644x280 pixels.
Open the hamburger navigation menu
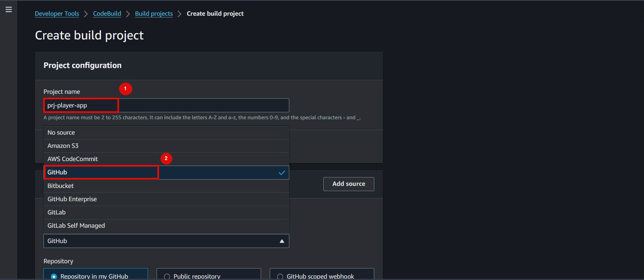(9, 9)
